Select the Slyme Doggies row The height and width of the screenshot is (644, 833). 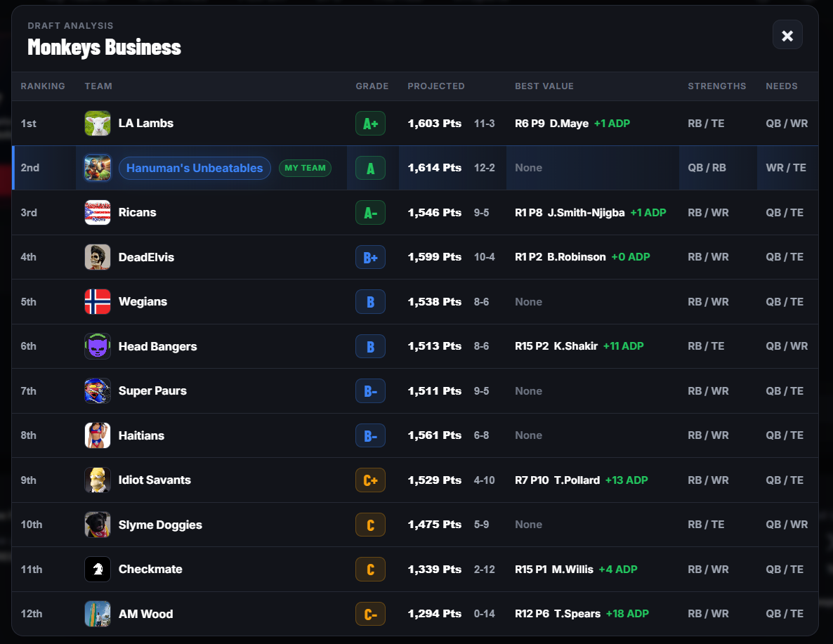(415, 525)
